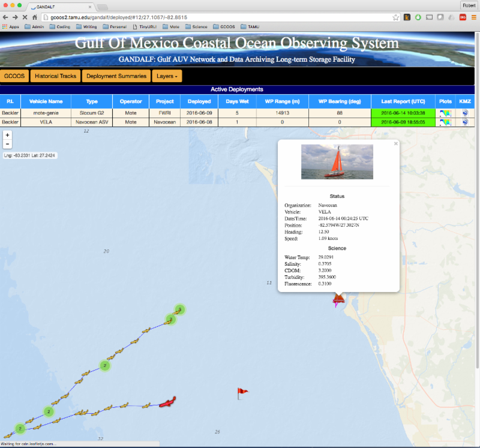Open the Coding bookmarks folder
Viewport: 480px width, 448px height.
pyautogui.click(x=60, y=26)
